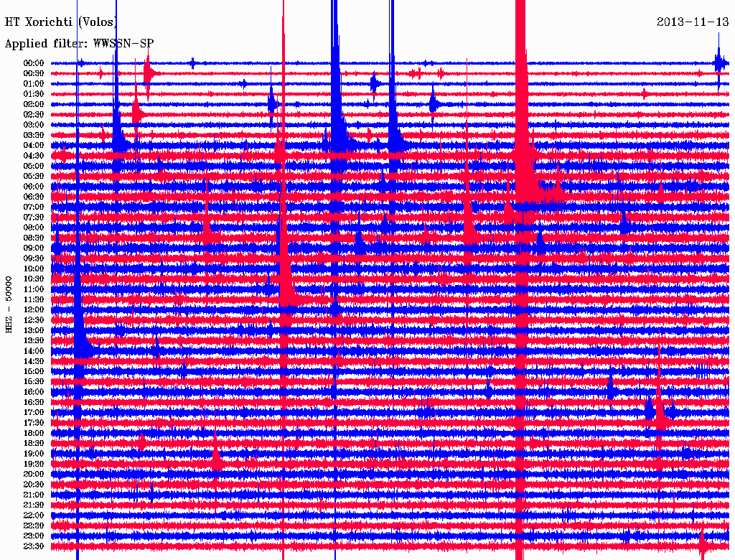Image resolution: width=735 pixels, height=560 pixels.
Task: Select the '05:30' time label
Action: click(x=34, y=176)
